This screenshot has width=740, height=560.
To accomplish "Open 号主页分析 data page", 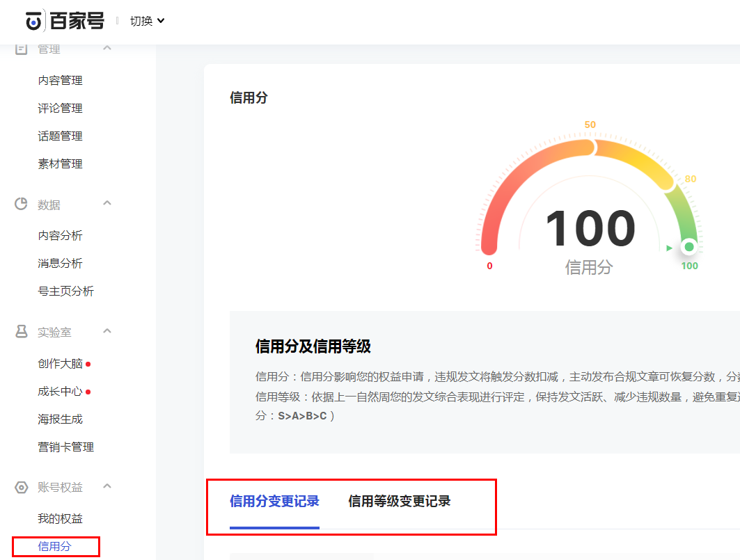I will pos(65,291).
